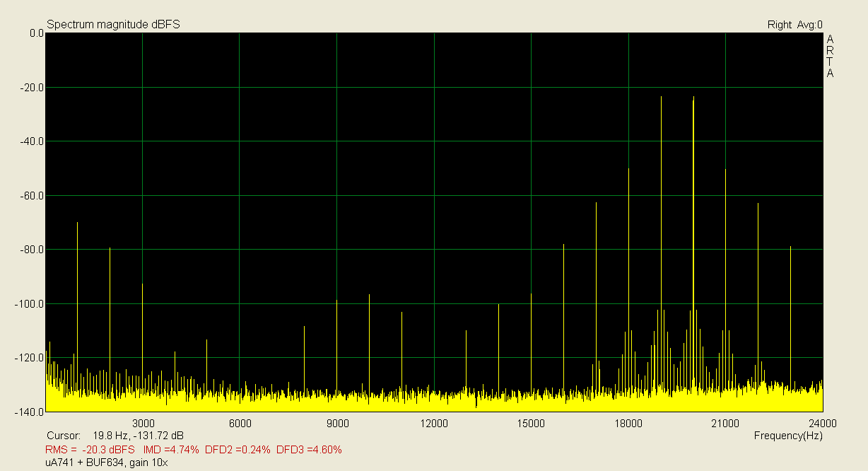Click the 3000 Hz frequency label
This screenshot has height=471, width=868.
pos(143,424)
